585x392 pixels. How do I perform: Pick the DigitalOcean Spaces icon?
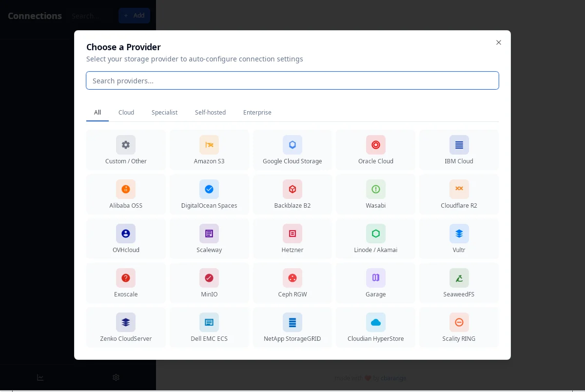point(209,189)
